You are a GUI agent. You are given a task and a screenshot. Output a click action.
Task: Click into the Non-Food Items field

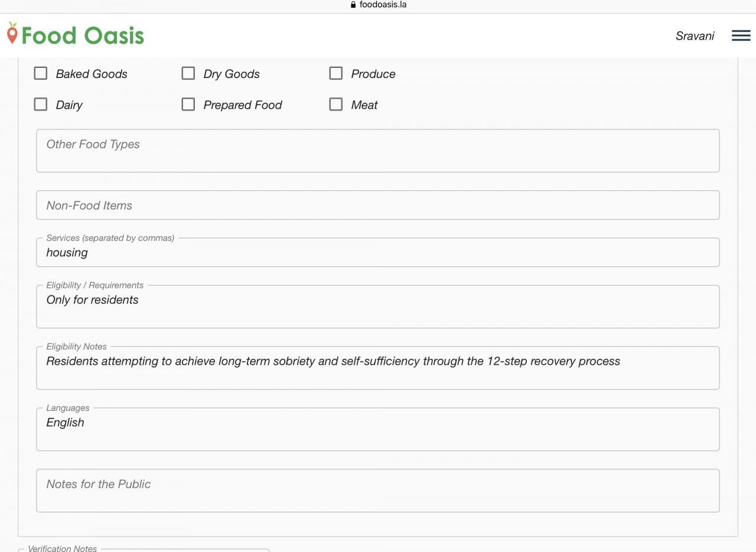378,205
